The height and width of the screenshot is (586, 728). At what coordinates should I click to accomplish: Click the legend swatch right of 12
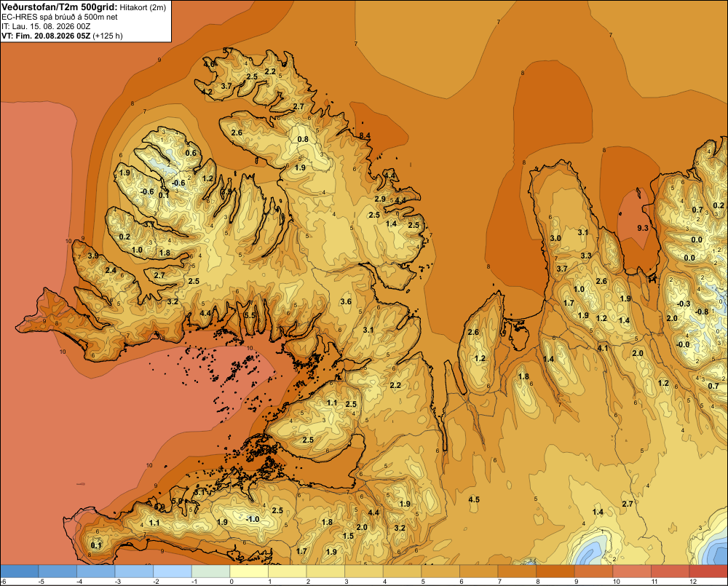point(708,571)
